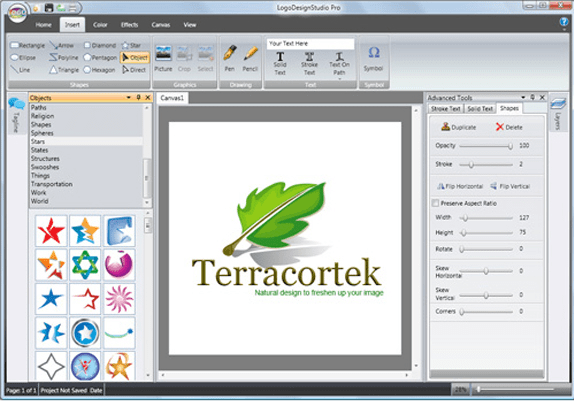Select the Diamond shape tool
Viewport: 574px width, 401px height.
(x=100, y=45)
